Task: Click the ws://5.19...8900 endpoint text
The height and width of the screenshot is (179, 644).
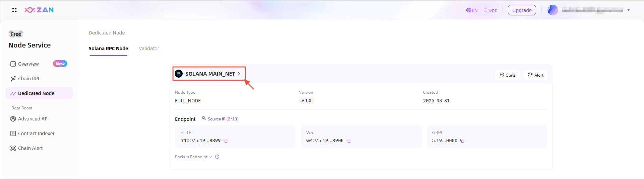Action: 325,141
